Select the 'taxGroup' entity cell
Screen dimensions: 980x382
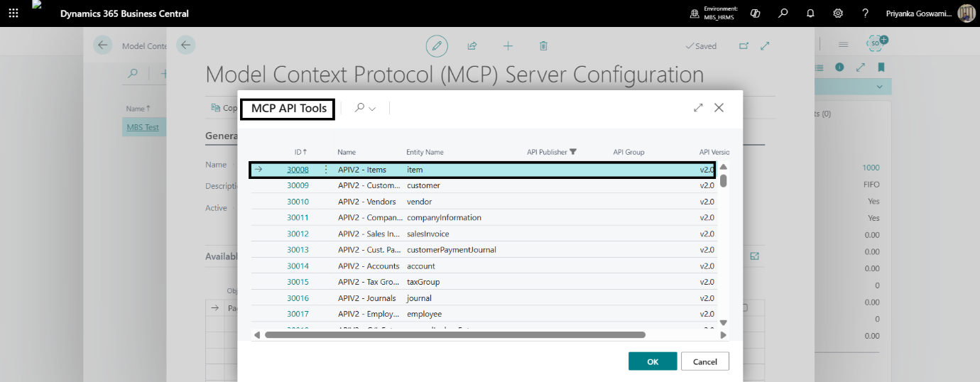click(x=423, y=282)
